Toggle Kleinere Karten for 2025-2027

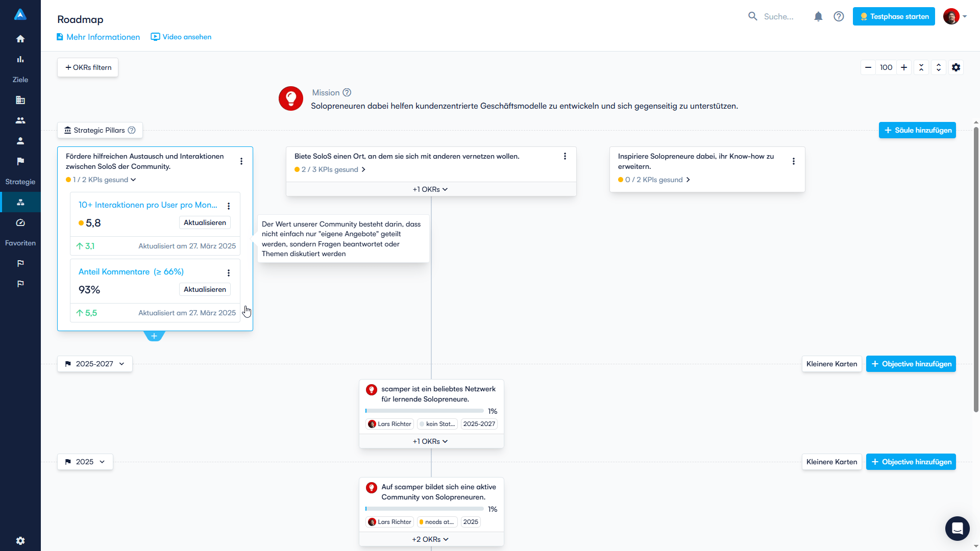pos(831,364)
